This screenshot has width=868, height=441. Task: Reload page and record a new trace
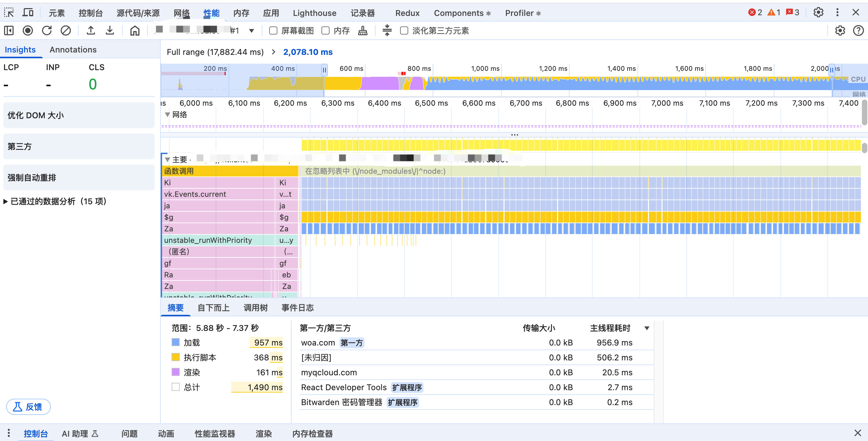[47, 30]
